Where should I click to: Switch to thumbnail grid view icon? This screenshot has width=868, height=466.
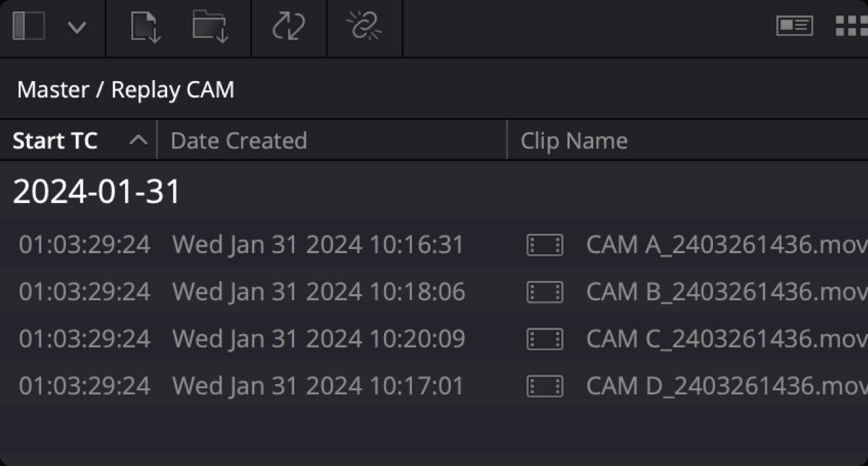click(x=855, y=27)
